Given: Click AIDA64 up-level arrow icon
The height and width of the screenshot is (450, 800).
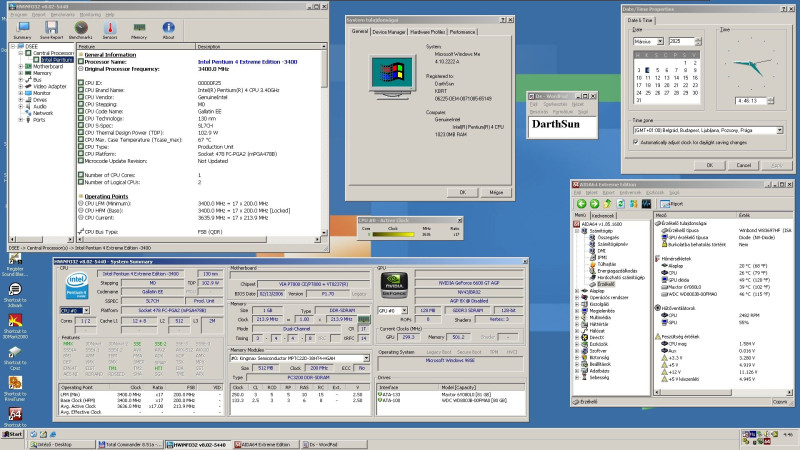Looking at the screenshot, I should pyautogui.click(x=607, y=204).
